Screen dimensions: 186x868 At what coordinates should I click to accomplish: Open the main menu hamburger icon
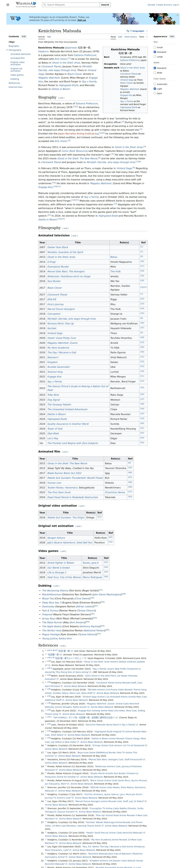8,5
